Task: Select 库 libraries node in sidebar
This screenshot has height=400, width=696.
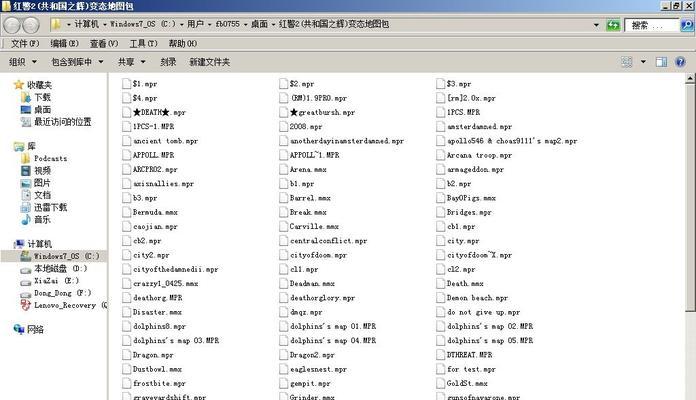Action: pos(25,146)
